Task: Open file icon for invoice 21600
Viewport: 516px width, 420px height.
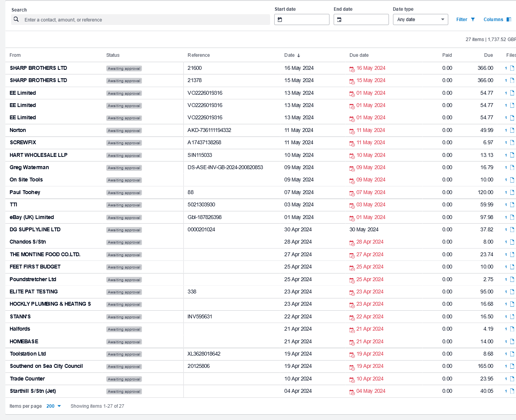Action: pos(512,68)
